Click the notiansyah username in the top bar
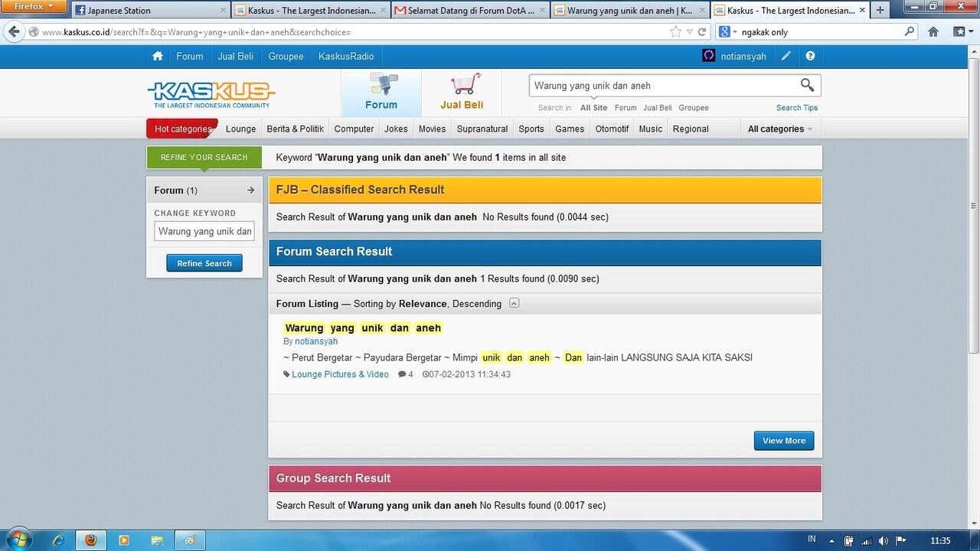The image size is (980, 551). [743, 56]
